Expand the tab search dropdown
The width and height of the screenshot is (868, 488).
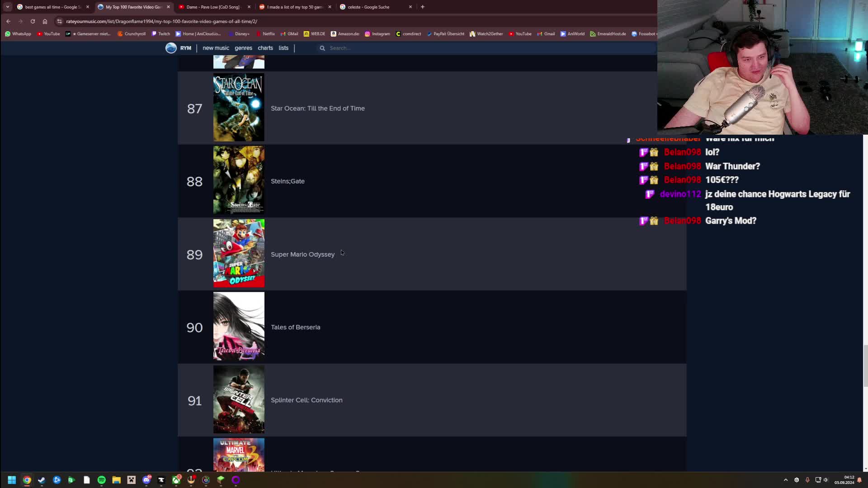8,7
